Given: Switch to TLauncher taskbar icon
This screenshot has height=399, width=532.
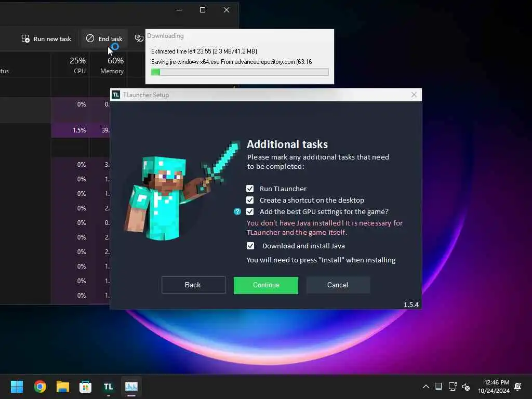Looking at the screenshot, I should pos(108,387).
